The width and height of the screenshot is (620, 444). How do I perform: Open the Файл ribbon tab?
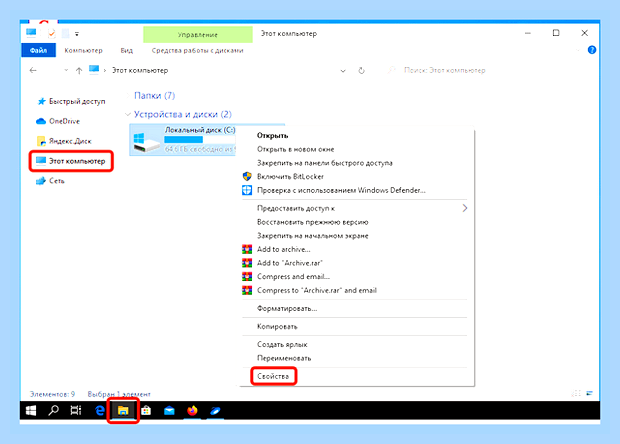(x=38, y=50)
